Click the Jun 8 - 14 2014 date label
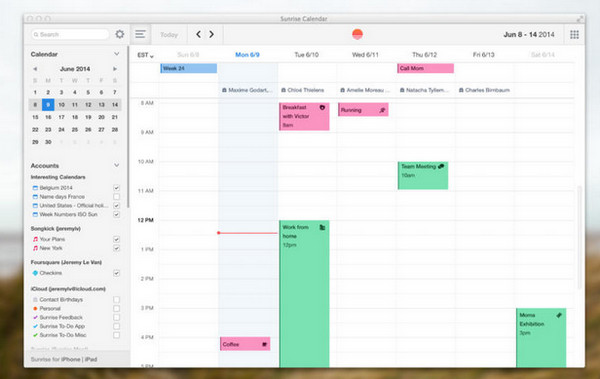The width and height of the screenshot is (600, 379). click(x=529, y=34)
